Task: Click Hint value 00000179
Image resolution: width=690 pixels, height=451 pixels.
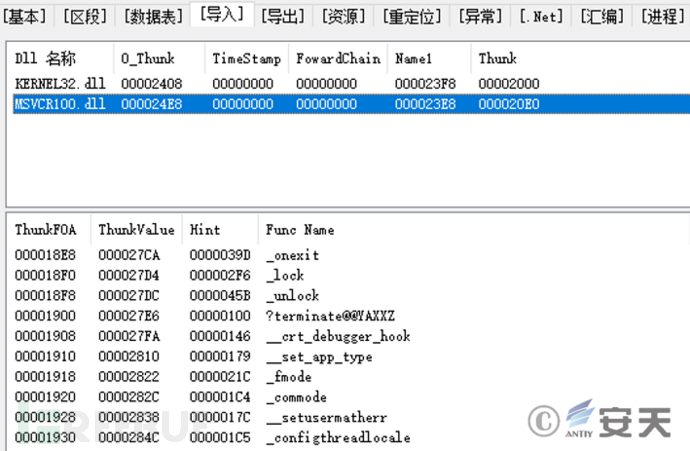Action: click(x=220, y=356)
